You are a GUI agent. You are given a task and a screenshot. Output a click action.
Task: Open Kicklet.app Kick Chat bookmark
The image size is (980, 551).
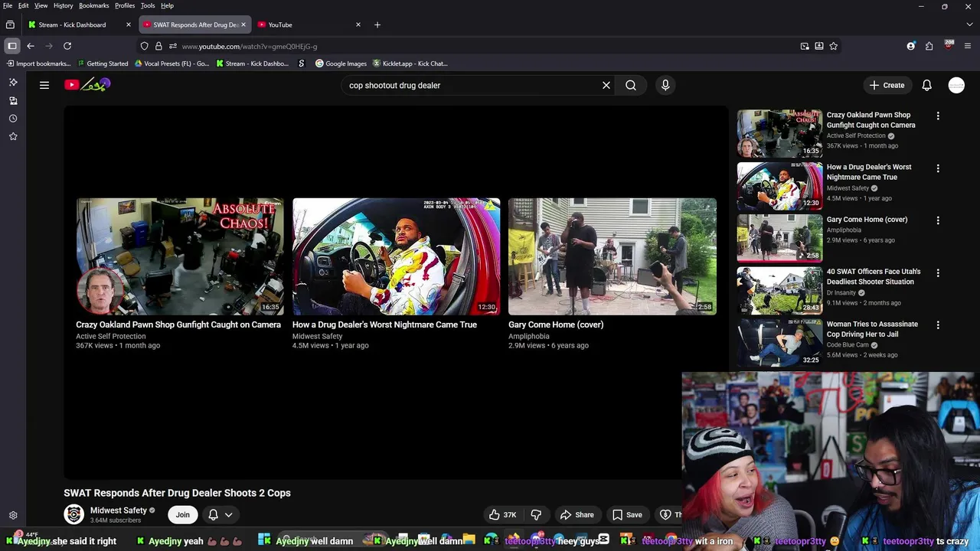click(x=410, y=64)
